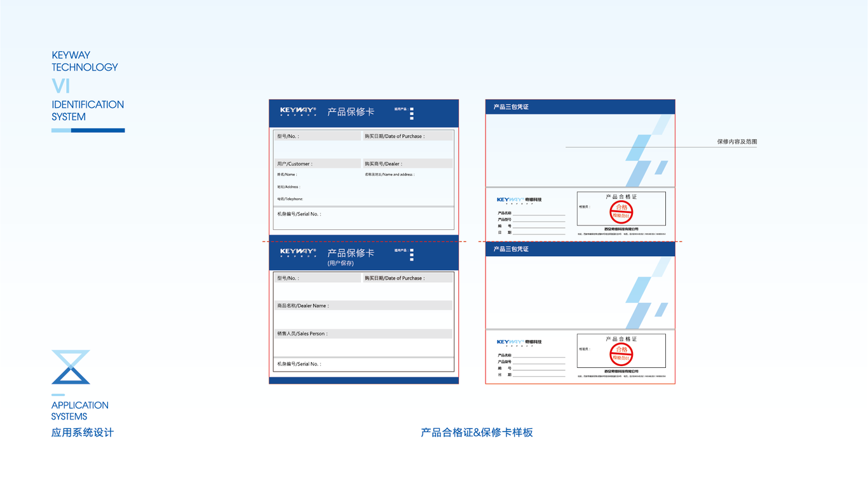The width and height of the screenshot is (868, 488).
Task: Click 型号/No. field on the 用户保存 card
Action: click(x=318, y=278)
